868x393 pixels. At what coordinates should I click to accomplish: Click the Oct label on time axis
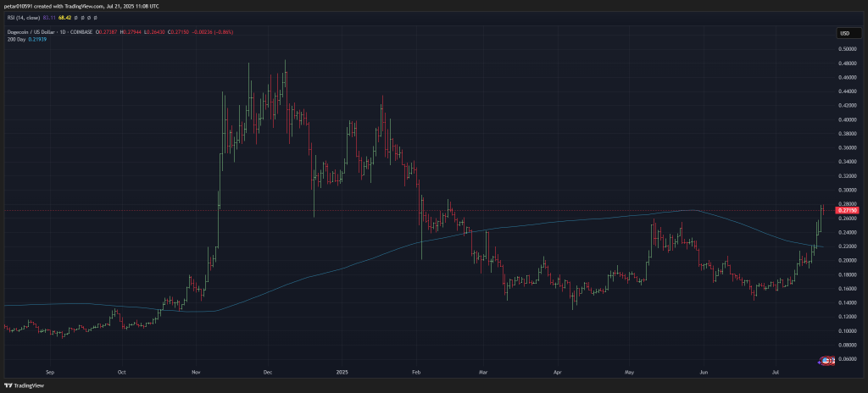click(122, 373)
